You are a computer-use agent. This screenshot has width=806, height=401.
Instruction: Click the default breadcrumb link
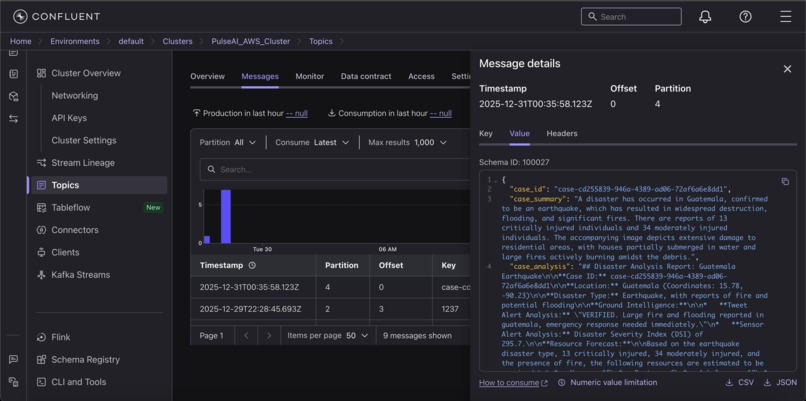[x=131, y=41]
